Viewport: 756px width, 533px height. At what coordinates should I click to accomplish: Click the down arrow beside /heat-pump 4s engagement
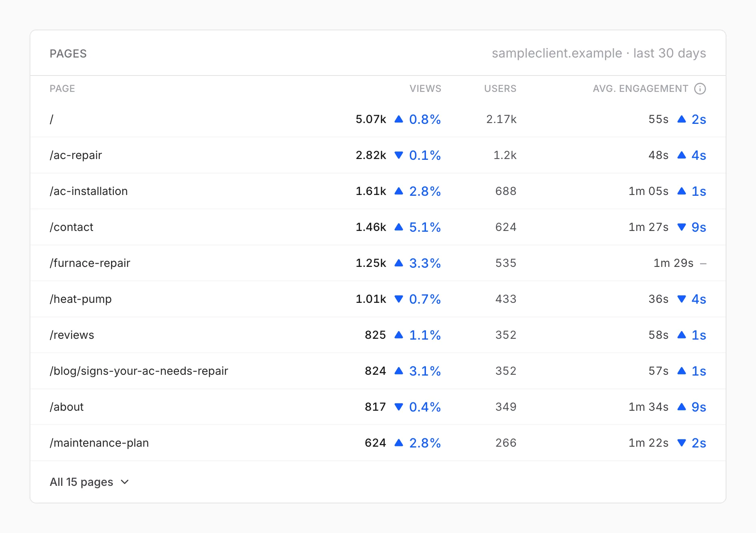682,299
